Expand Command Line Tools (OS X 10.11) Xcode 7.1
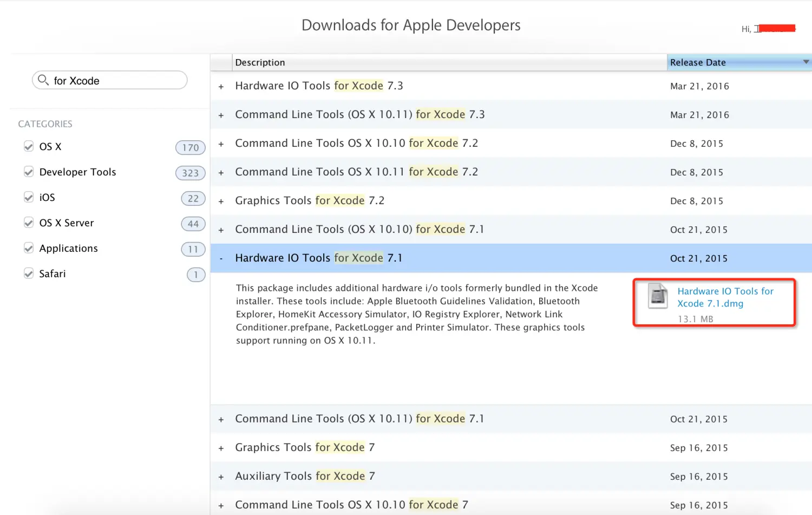Screen dimensions: 812x515 pos(221,420)
